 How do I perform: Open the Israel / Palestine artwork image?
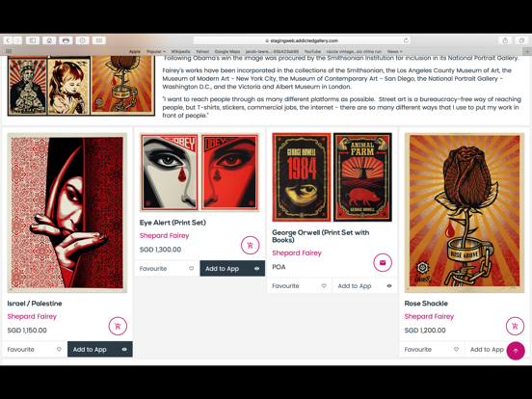tap(67, 213)
